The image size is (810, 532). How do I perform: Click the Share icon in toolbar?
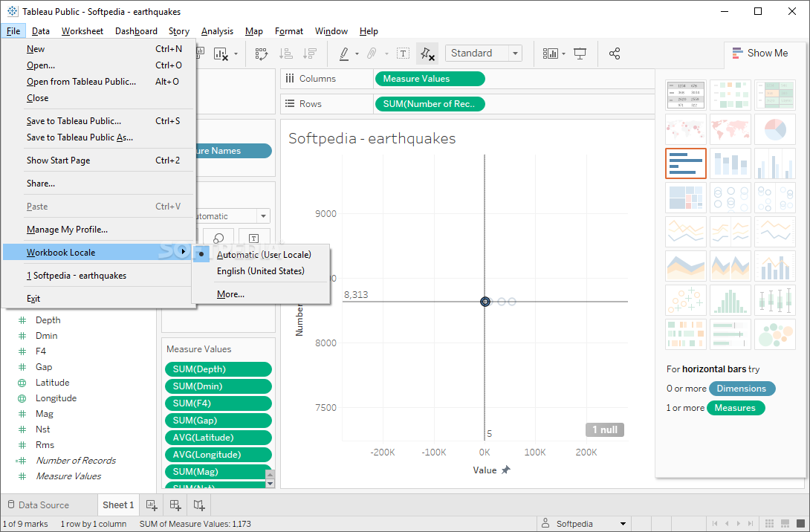615,53
